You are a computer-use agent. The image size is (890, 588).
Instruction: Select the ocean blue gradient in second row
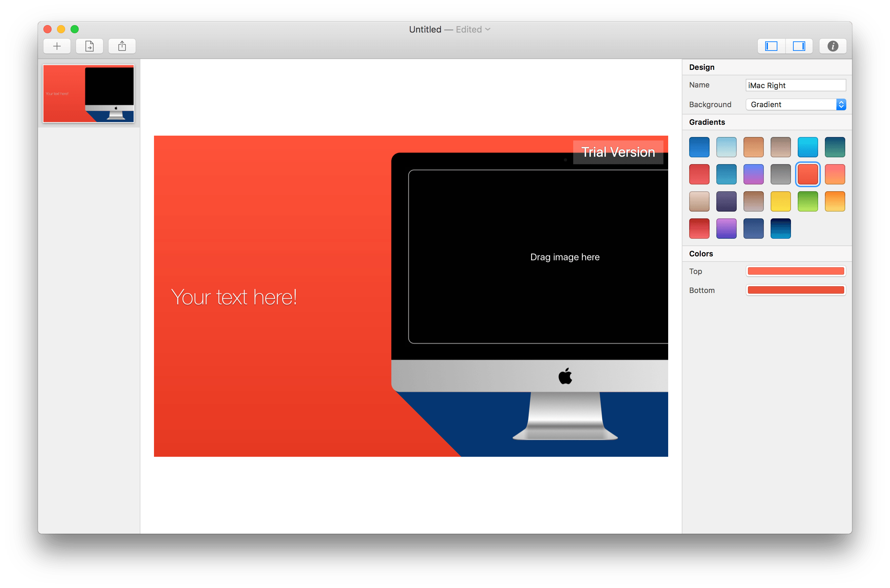coord(726,174)
